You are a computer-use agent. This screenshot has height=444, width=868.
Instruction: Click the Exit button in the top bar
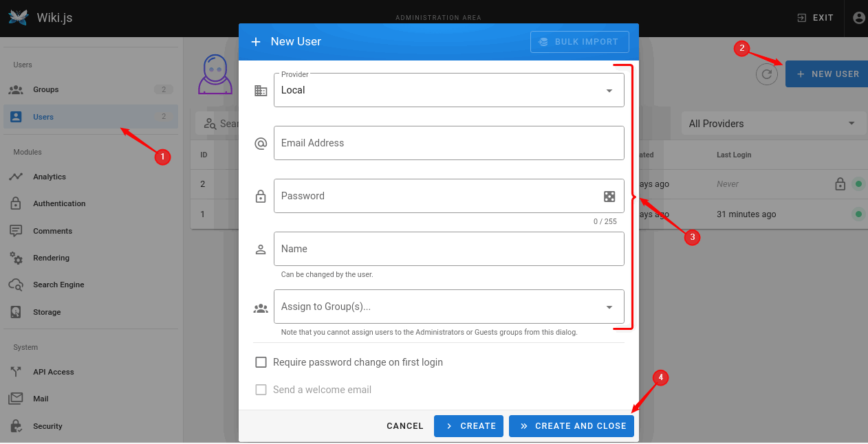tap(815, 18)
